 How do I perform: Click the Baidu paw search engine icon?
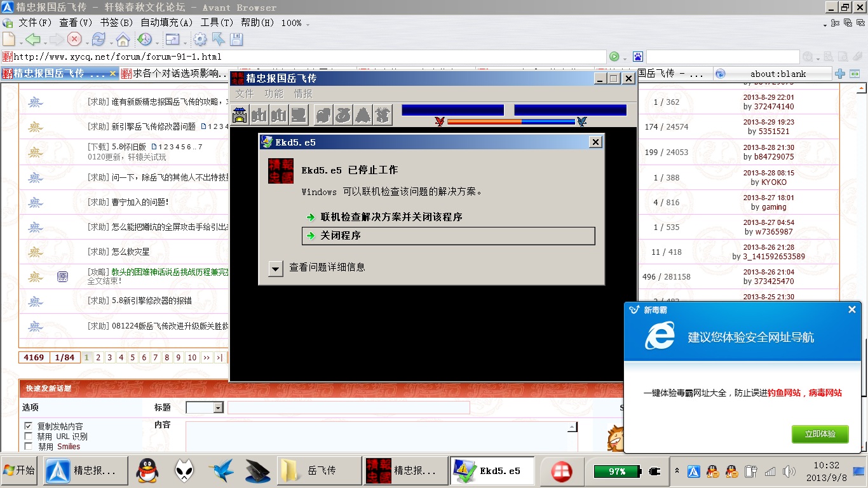[638, 57]
